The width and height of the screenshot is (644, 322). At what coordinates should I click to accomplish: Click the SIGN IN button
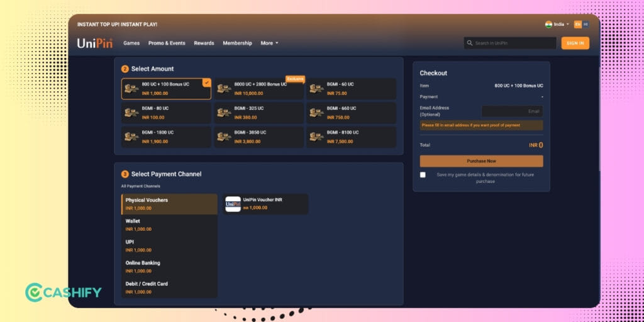tap(575, 43)
